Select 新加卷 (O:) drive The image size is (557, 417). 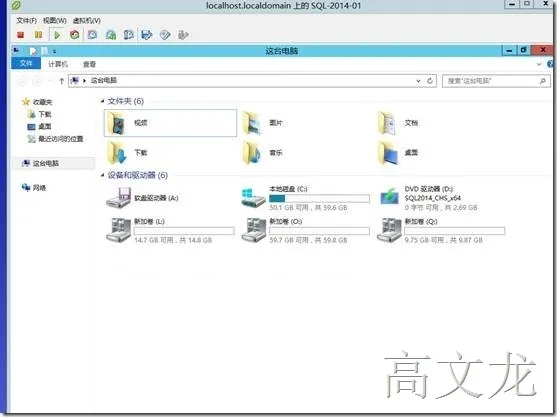click(305, 231)
